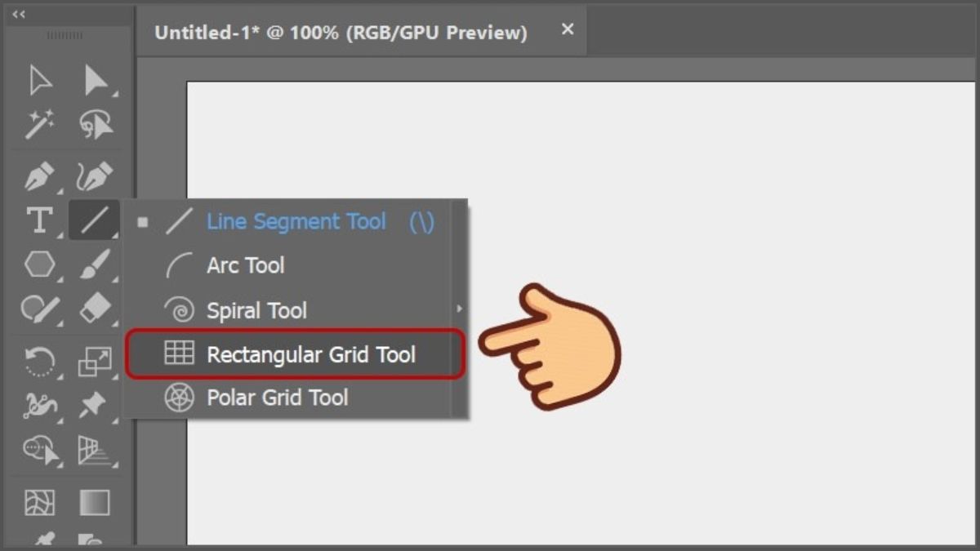Select the Lasso tool
This screenshot has height=551, width=980.
(x=96, y=124)
